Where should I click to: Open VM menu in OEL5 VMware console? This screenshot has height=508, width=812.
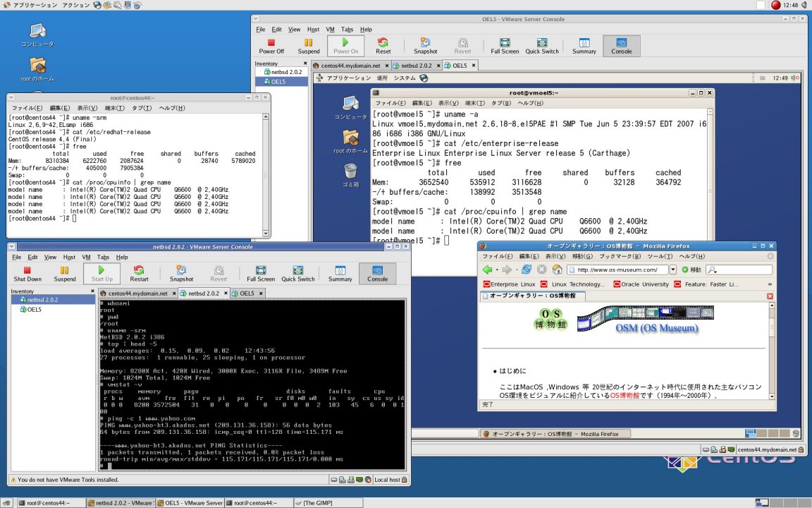pyautogui.click(x=330, y=30)
